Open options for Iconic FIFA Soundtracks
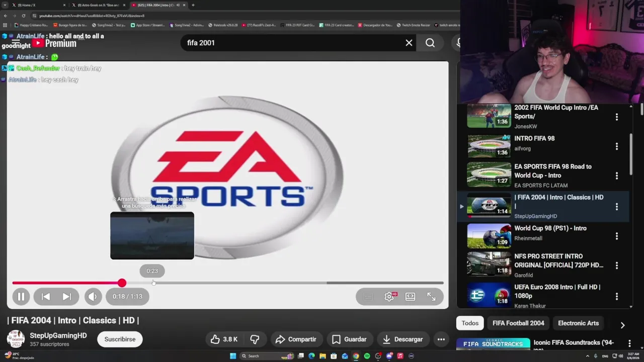Image resolution: width=644 pixels, height=362 pixels. pos(629,343)
